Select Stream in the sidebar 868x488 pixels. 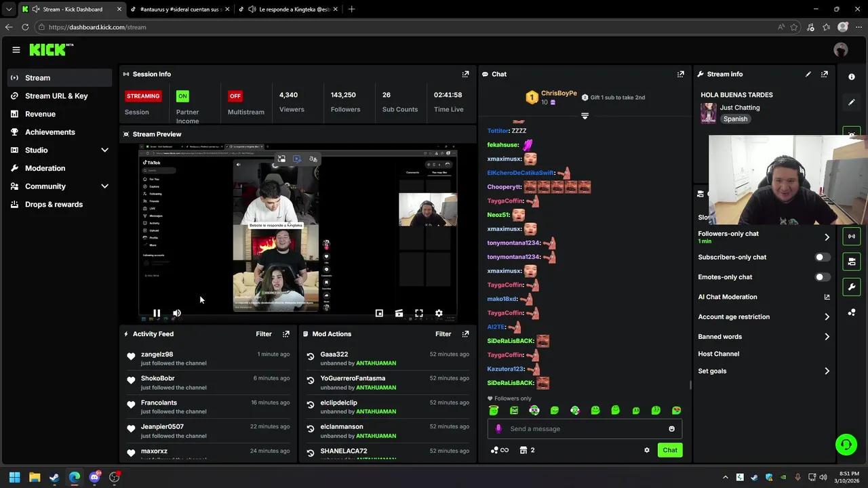tap(60, 77)
